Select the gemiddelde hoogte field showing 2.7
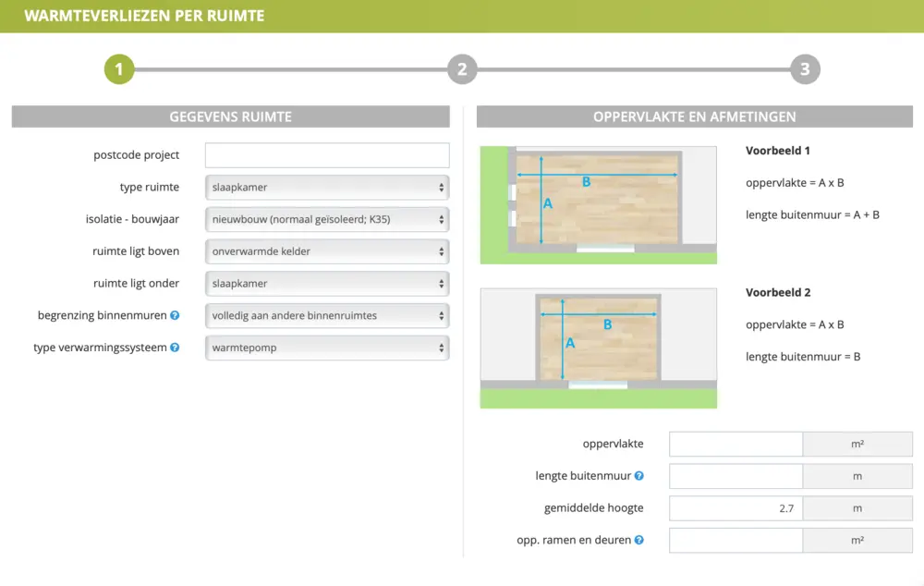 click(736, 508)
